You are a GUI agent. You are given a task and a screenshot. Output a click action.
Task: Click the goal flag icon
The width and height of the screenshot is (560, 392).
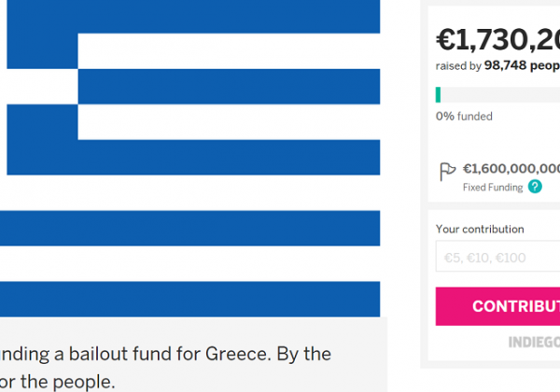(447, 172)
